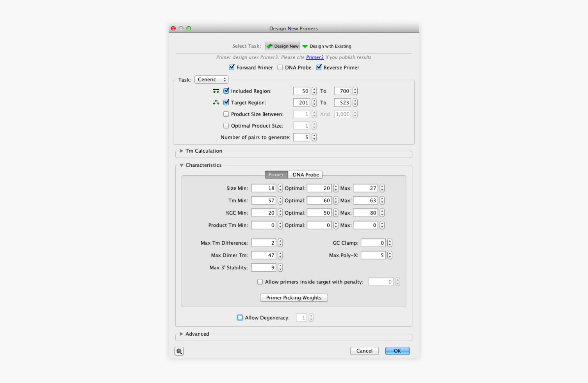Click the gear settings icon at bottom left

pyautogui.click(x=179, y=351)
